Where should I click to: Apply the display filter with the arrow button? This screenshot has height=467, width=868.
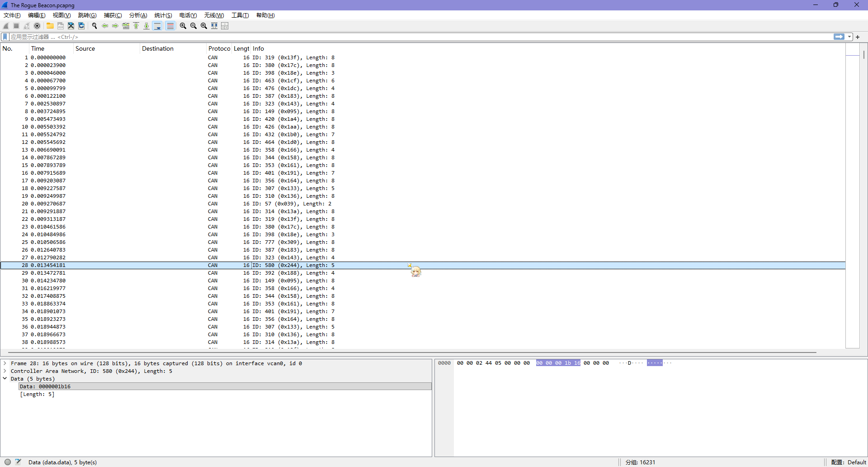pyautogui.click(x=839, y=37)
